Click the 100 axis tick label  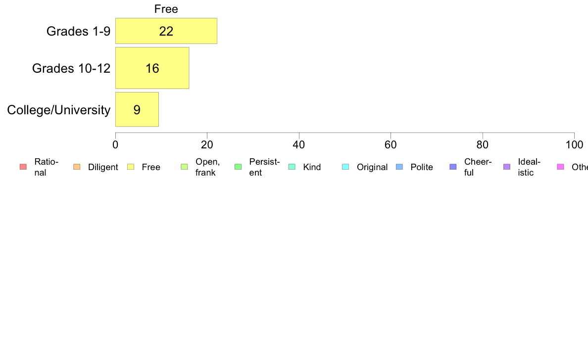click(x=574, y=145)
